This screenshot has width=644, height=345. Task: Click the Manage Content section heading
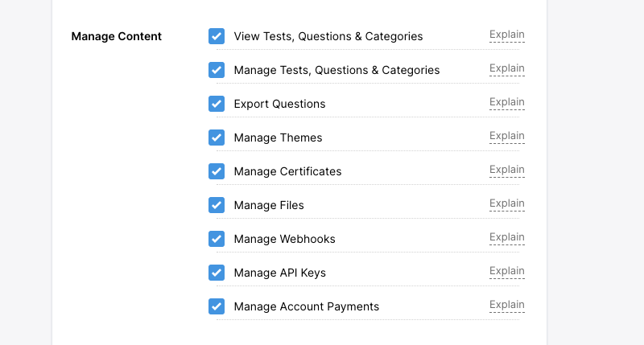pyautogui.click(x=116, y=36)
